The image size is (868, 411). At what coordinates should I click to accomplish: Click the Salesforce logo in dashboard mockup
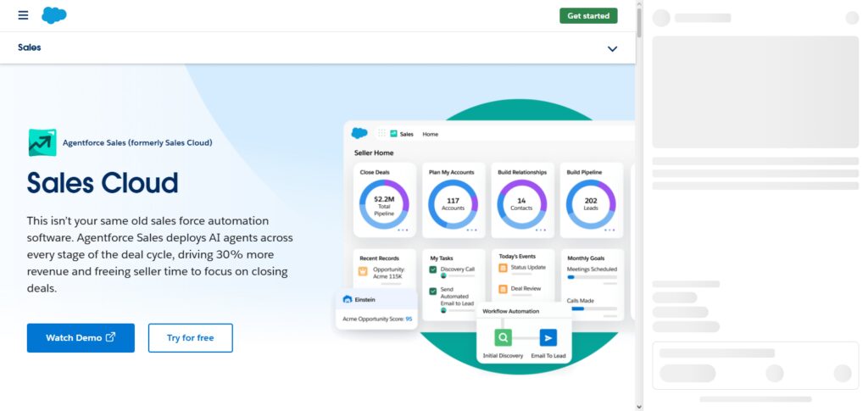pyautogui.click(x=359, y=133)
